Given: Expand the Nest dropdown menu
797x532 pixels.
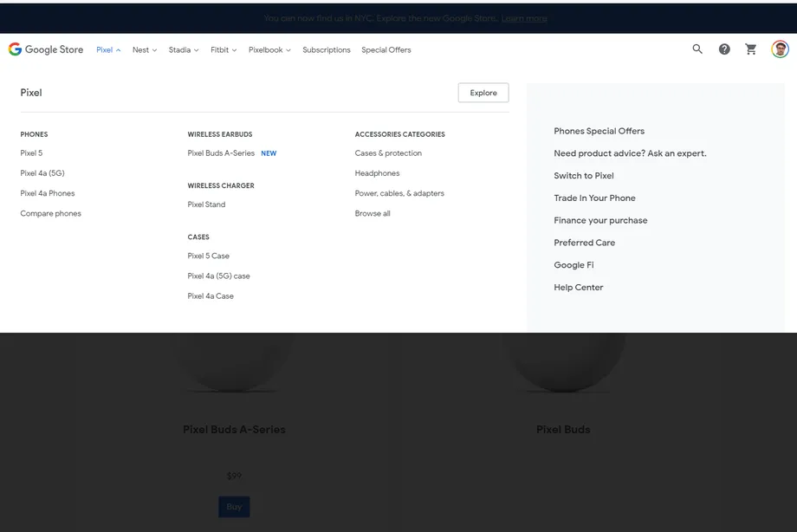Looking at the screenshot, I should pos(145,50).
